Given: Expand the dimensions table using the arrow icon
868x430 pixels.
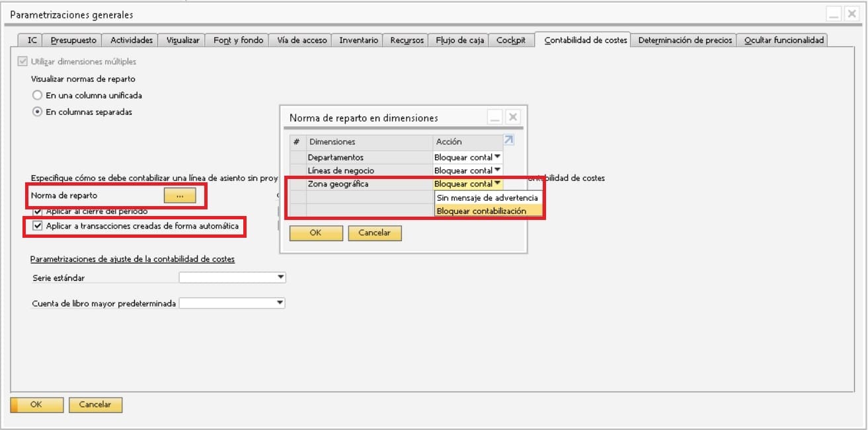Looking at the screenshot, I should click(508, 140).
